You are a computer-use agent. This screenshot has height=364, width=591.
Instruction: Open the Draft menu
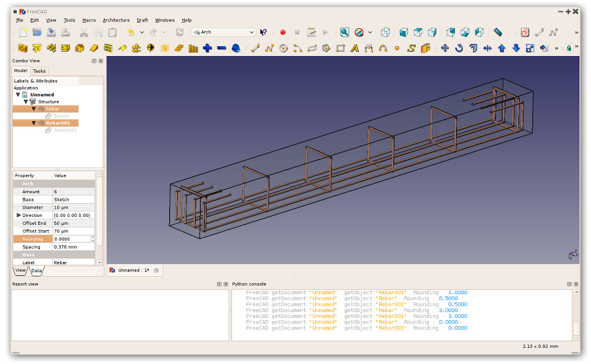(142, 20)
